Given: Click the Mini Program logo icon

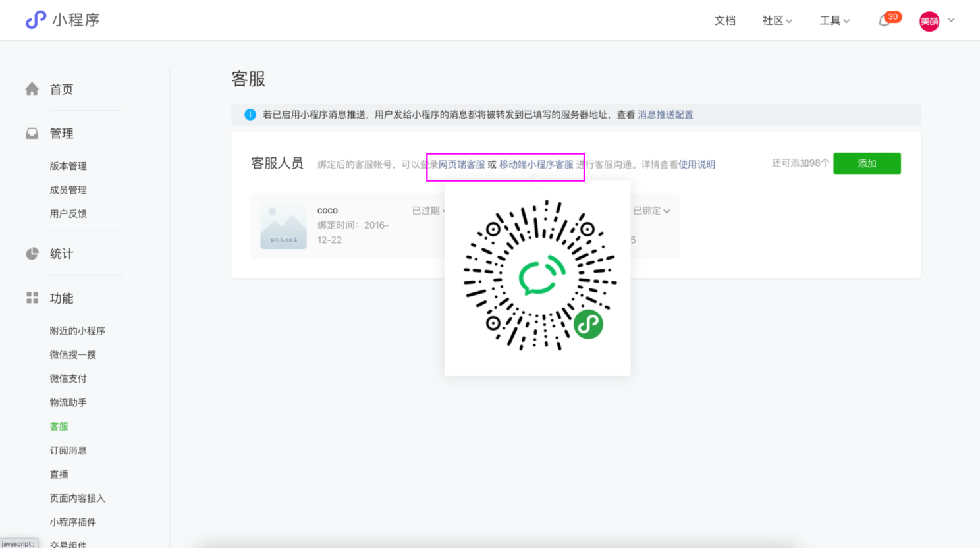Looking at the screenshot, I should coord(36,20).
